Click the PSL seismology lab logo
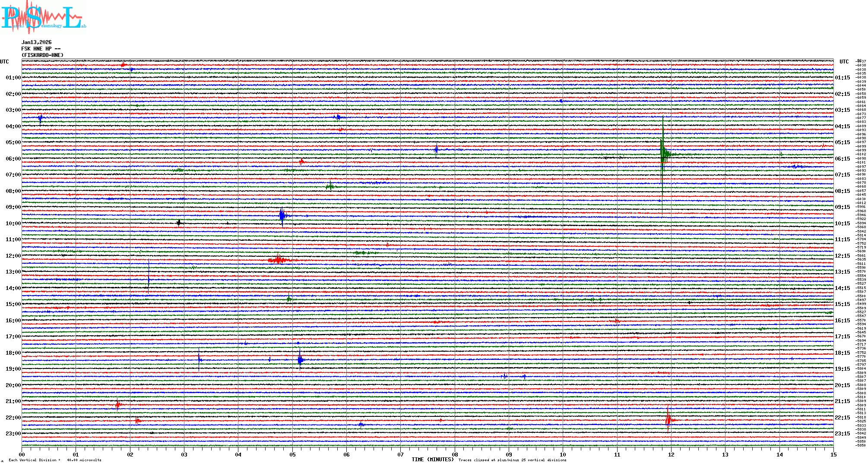The width and height of the screenshot is (868, 466). [x=43, y=17]
